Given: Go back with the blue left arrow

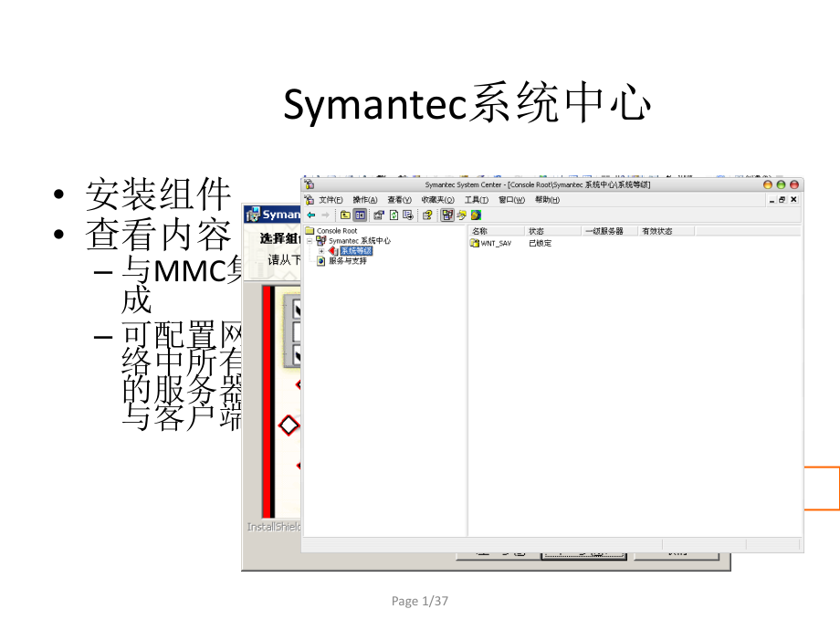Looking at the screenshot, I should pyautogui.click(x=311, y=215).
